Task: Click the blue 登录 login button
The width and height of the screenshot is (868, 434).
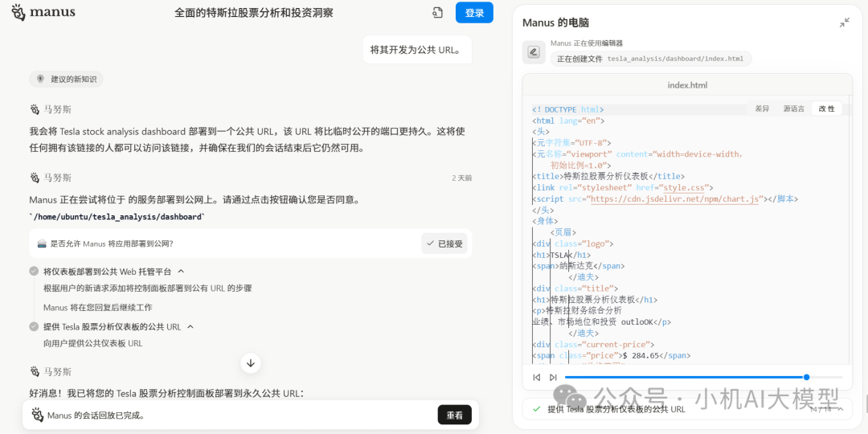Action: [x=474, y=13]
